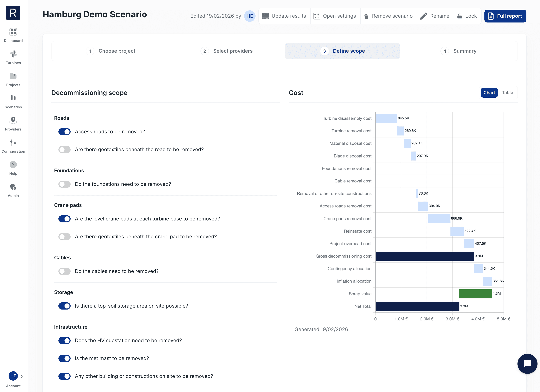Enable foundations removal toggle
Screen dimensions: 540x392
[65, 184]
